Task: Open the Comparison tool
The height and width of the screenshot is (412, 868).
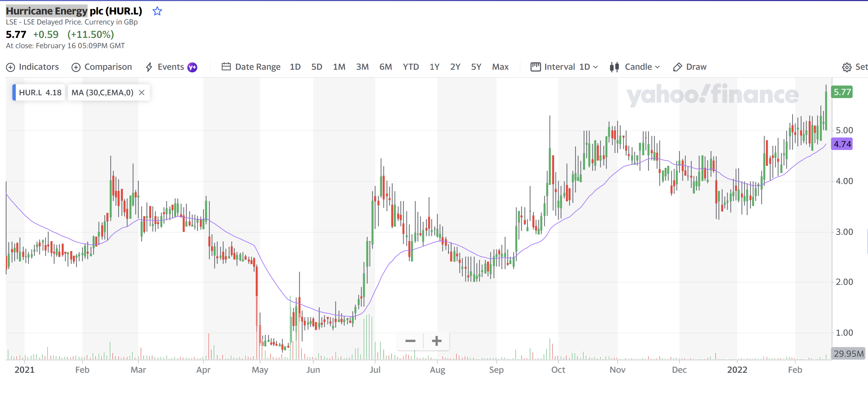Action: pos(102,67)
